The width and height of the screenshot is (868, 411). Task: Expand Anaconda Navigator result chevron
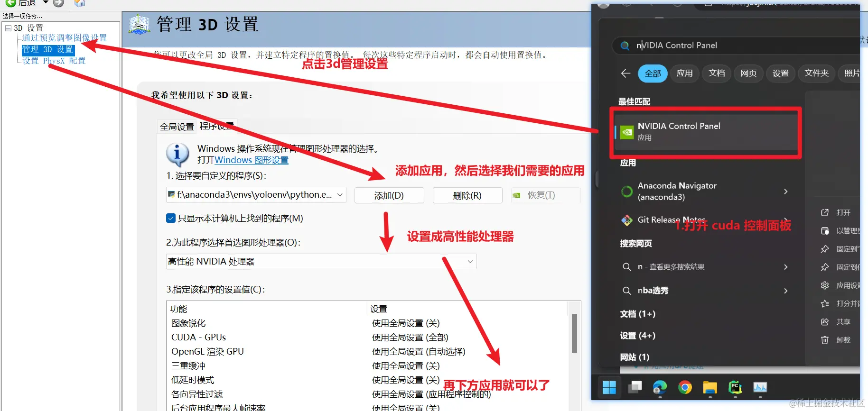pyautogui.click(x=786, y=192)
